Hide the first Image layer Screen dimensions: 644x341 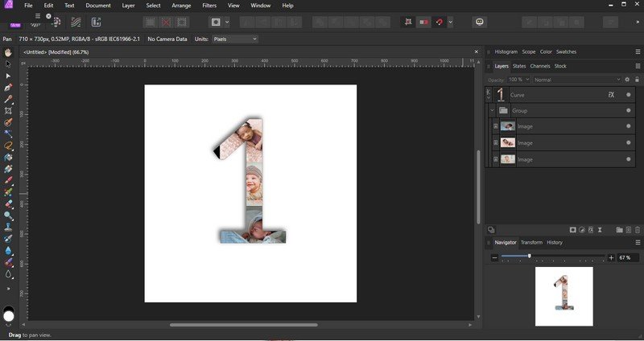(629, 126)
